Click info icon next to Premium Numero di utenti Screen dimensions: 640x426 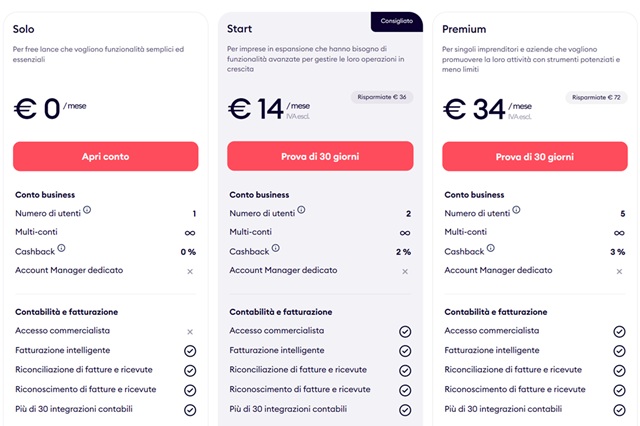pyautogui.click(x=516, y=210)
